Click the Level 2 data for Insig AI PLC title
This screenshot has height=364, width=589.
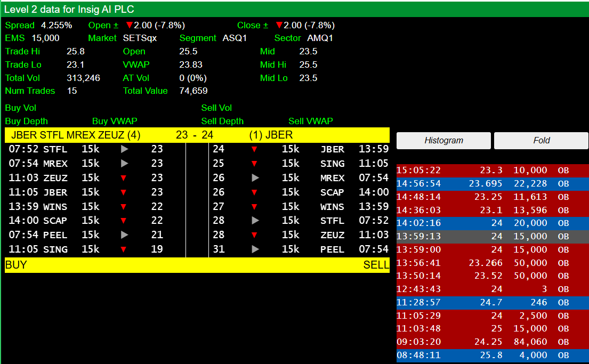pyautogui.click(x=69, y=9)
